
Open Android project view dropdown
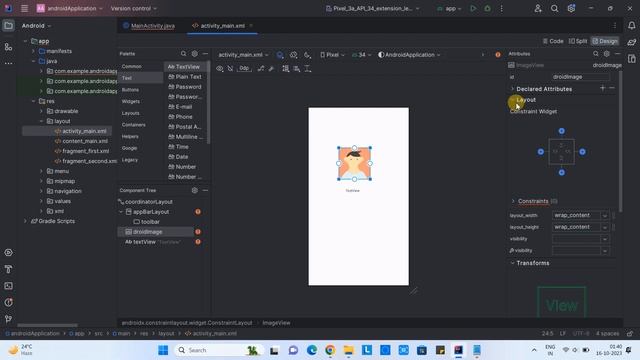tap(36, 26)
